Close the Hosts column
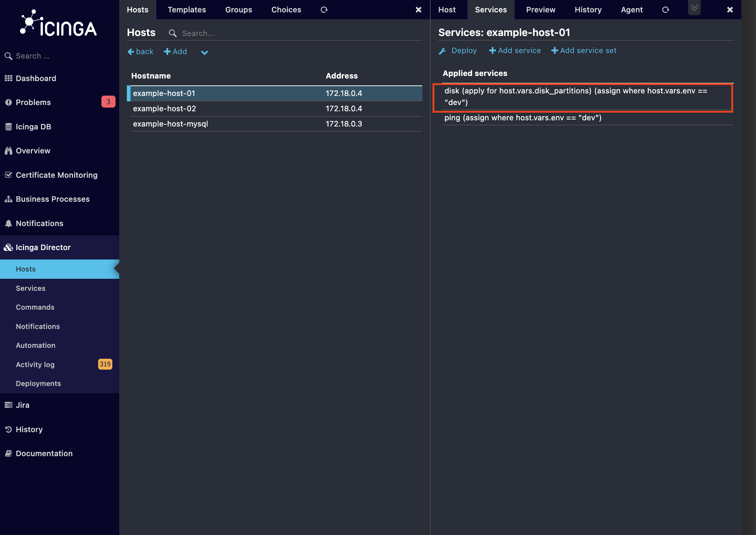This screenshot has height=535, width=756. pos(418,10)
